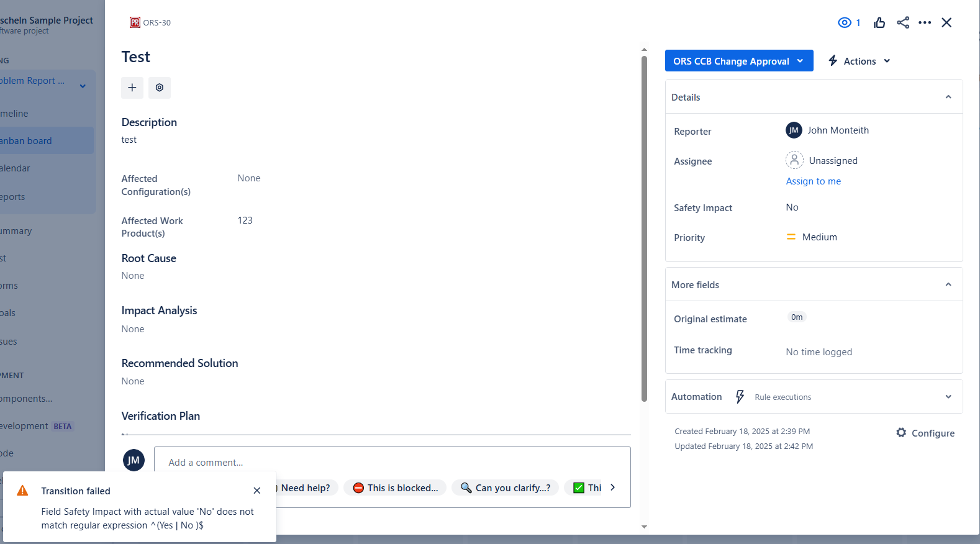Close the issue dialog with X

(x=946, y=23)
